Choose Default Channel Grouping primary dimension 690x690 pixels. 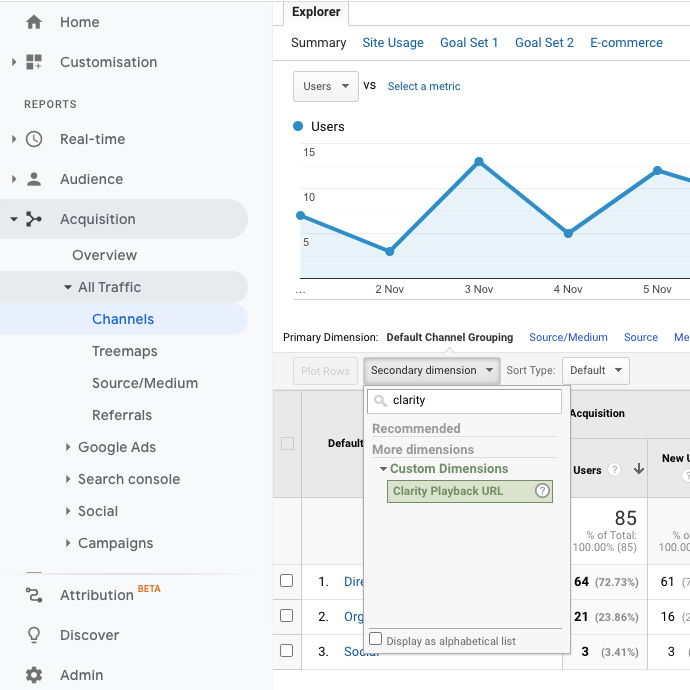(x=450, y=337)
